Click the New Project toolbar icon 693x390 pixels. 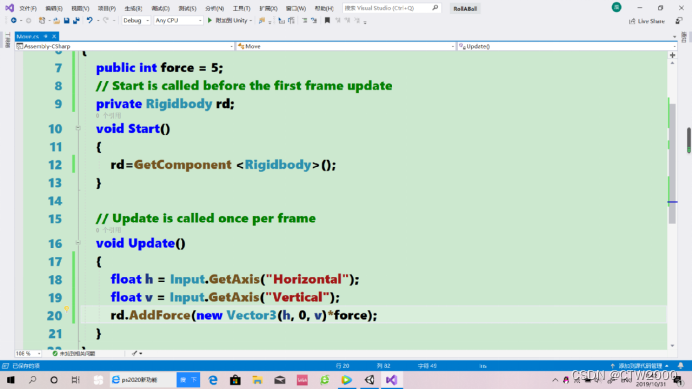point(42,20)
